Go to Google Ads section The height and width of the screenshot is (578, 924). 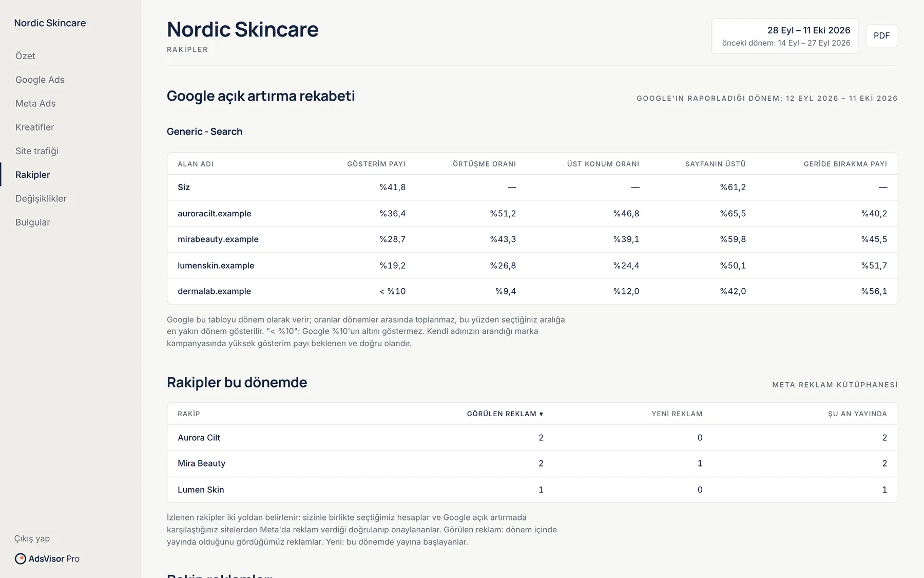[x=40, y=80]
